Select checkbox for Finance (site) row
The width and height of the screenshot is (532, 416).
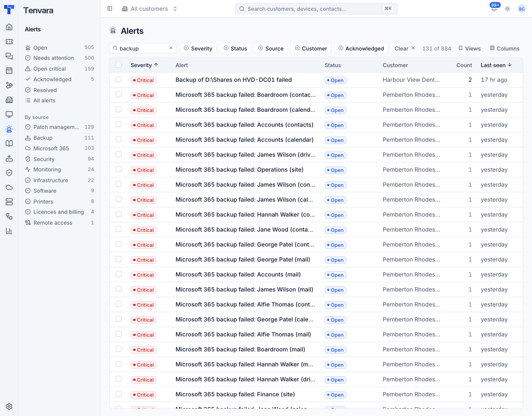point(119,394)
